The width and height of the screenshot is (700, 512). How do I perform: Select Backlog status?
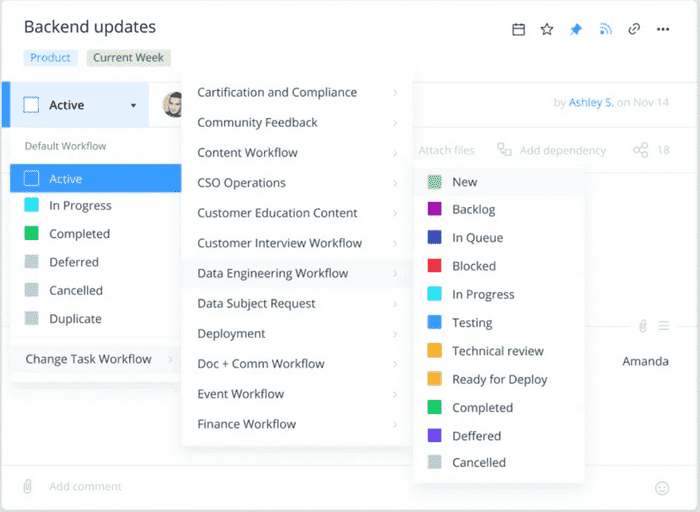click(x=499, y=209)
